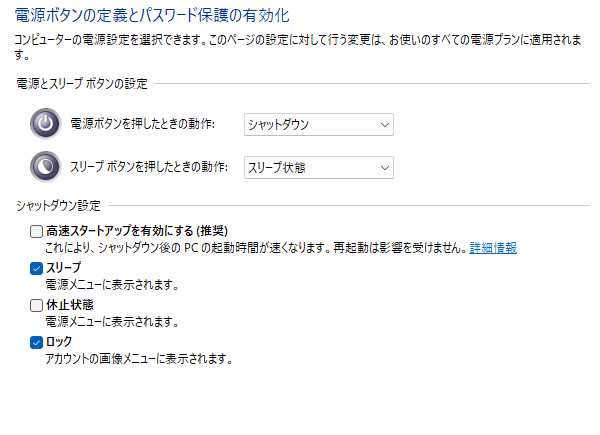Check the 休止状態 checkbox
Screen dimensions: 600x435
click(37, 305)
